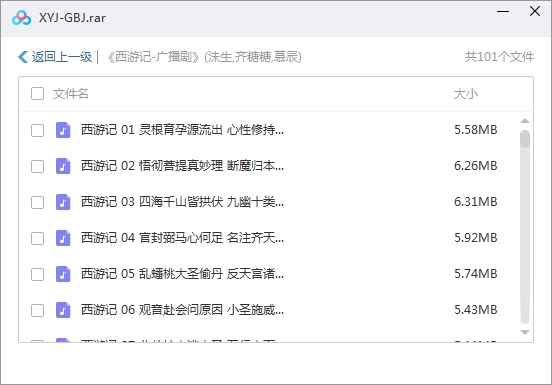
Task: Click the 大小 column header
Action: [465, 94]
